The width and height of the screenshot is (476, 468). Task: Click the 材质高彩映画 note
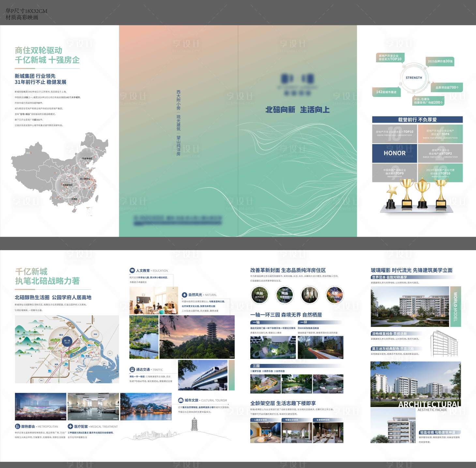pyautogui.click(x=22, y=17)
